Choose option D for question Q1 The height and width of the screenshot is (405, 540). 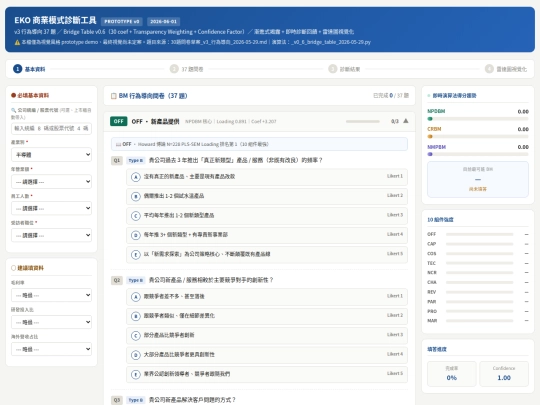267,235
